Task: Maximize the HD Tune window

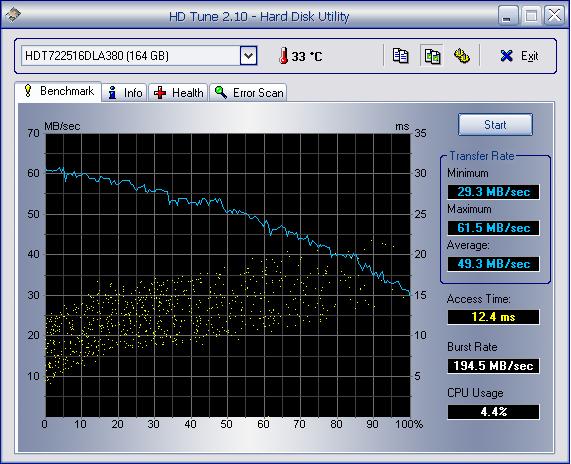Action: pos(531,16)
